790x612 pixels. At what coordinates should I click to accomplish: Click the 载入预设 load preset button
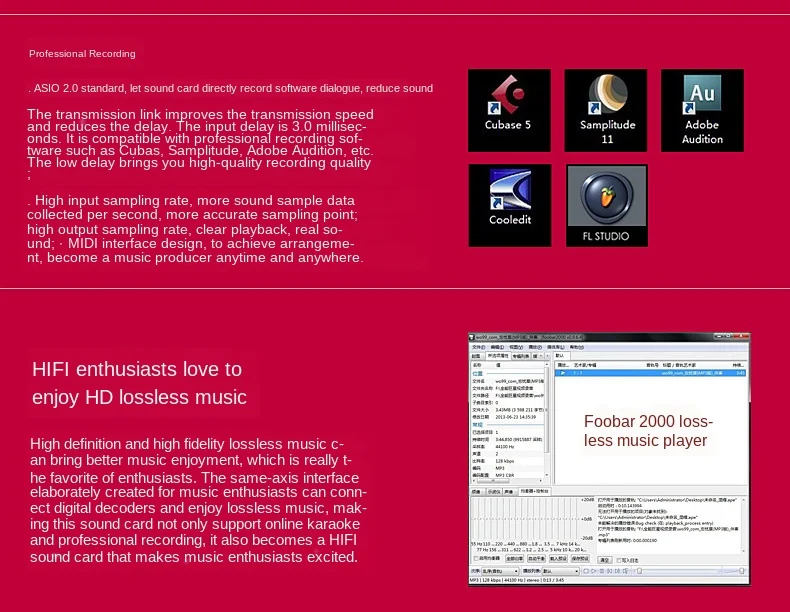(x=558, y=559)
